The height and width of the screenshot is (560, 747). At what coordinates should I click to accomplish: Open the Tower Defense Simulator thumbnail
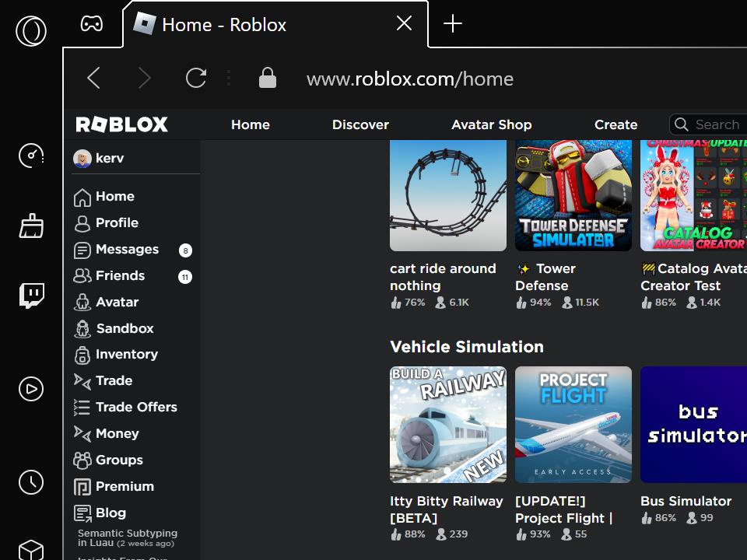click(x=573, y=195)
